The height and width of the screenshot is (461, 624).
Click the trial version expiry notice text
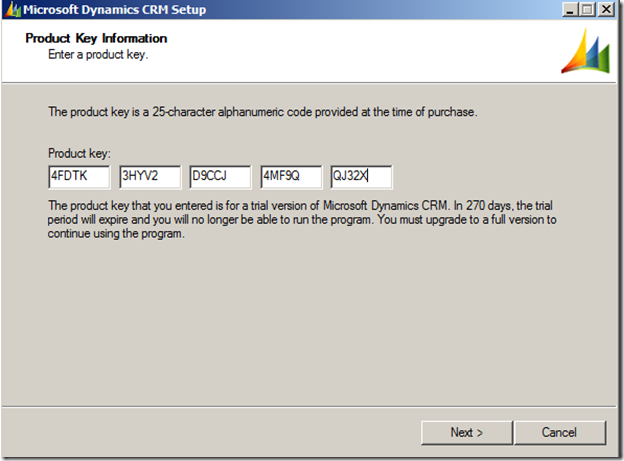coord(302,219)
